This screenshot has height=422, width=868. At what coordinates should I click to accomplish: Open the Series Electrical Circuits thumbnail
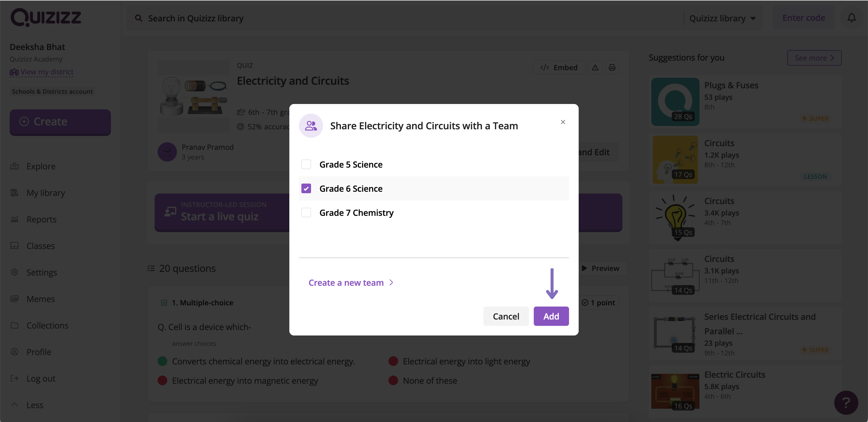point(675,333)
